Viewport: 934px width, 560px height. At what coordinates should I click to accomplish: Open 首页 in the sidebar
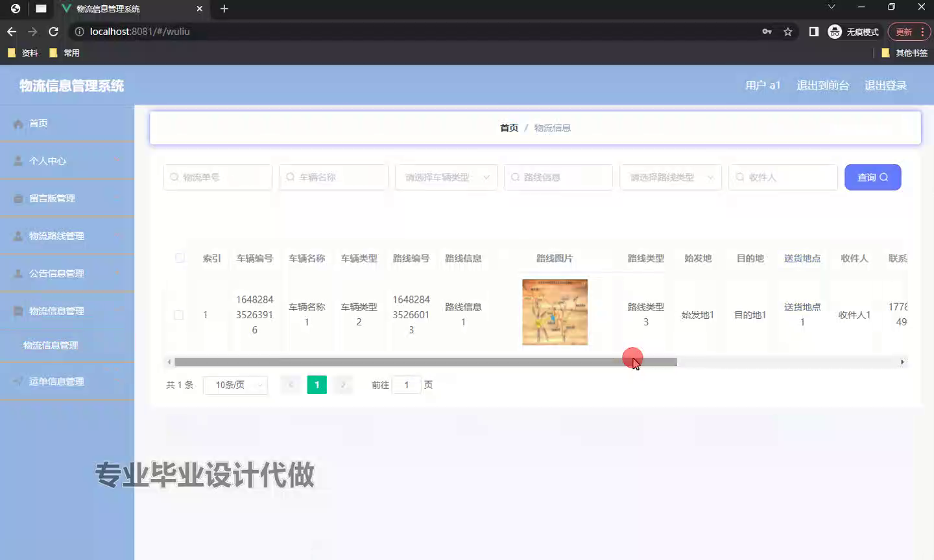click(67, 123)
